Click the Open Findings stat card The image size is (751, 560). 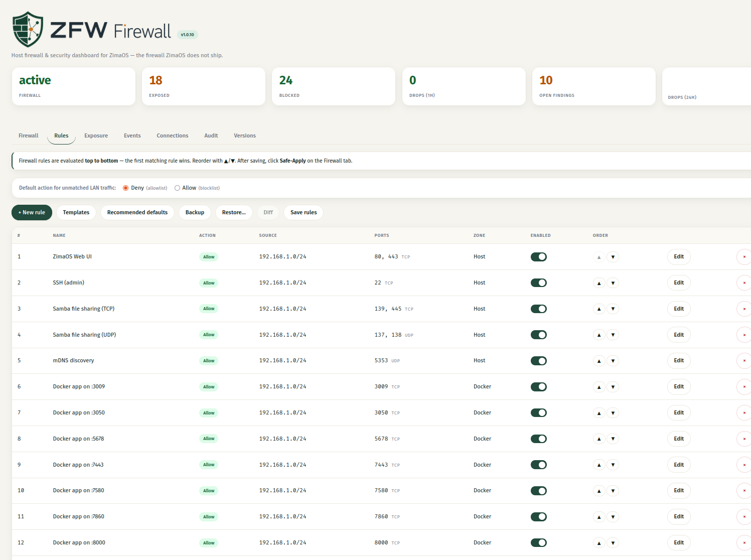coord(594,86)
